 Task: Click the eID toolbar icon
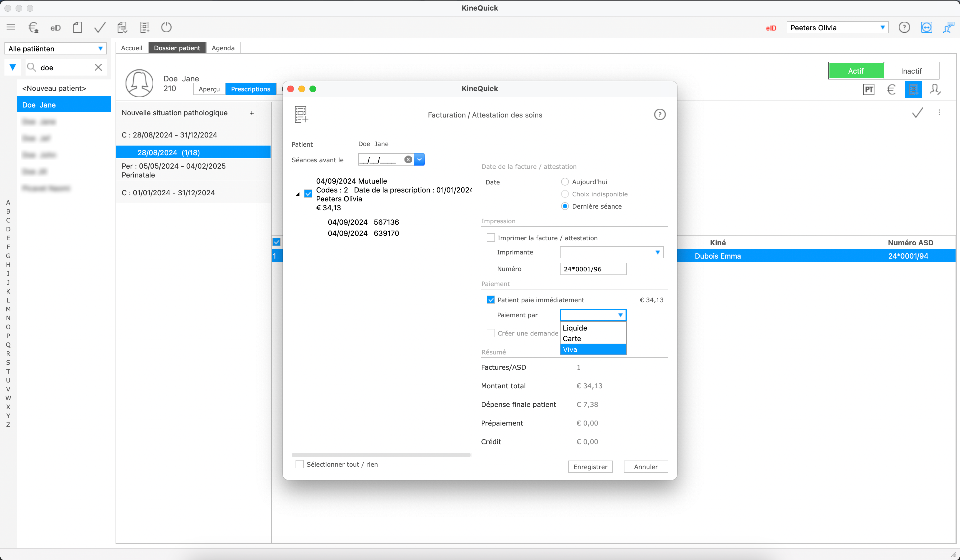tap(56, 27)
